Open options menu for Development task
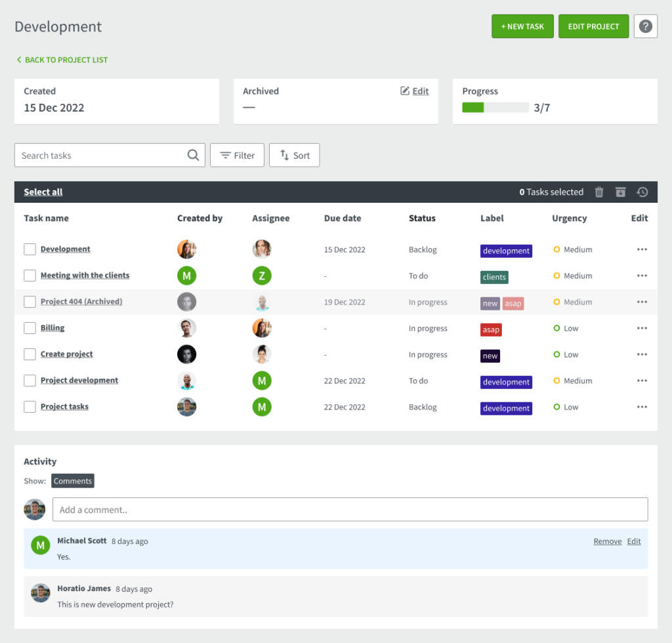 [641, 249]
